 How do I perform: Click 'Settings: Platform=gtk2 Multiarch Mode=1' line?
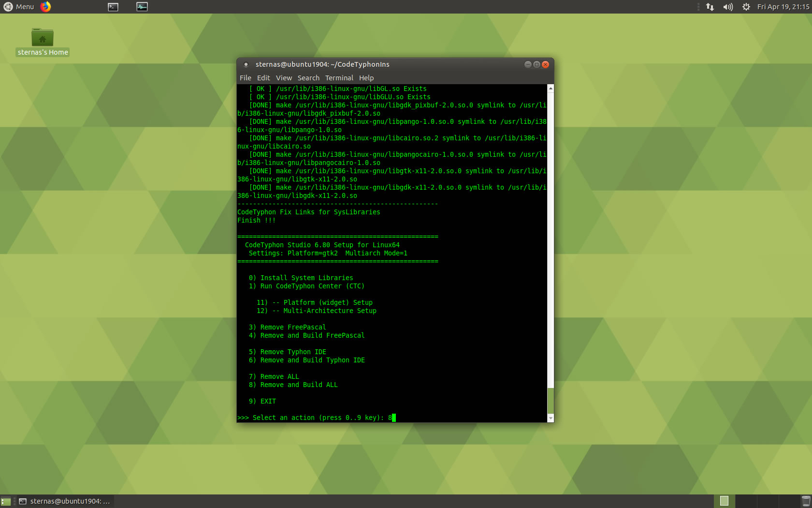328,254
